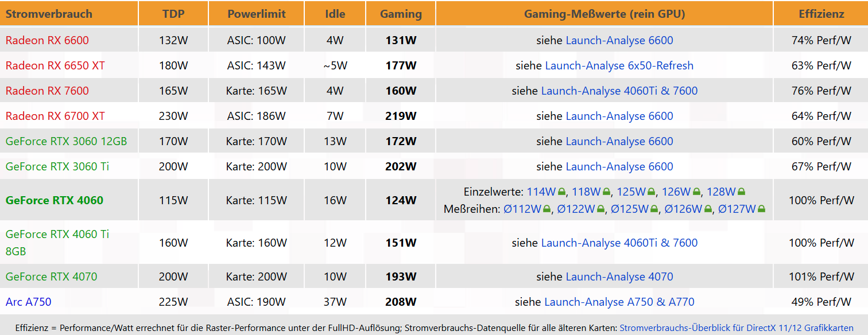Open the Launch-Analyse 6x50-Refresh link
This screenshot has height=335, width=868.
(x=619, y=65)
